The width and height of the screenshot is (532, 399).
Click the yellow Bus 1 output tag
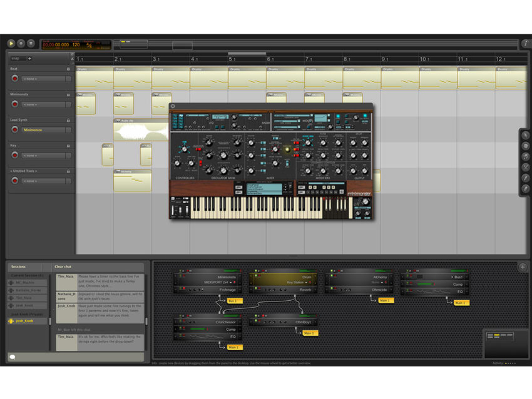235,301
